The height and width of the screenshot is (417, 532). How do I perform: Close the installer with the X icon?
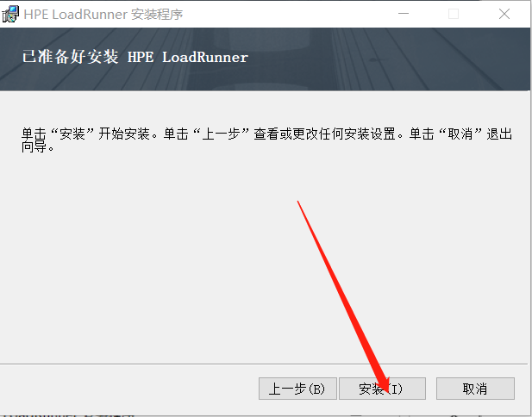(x=504, y=14)
